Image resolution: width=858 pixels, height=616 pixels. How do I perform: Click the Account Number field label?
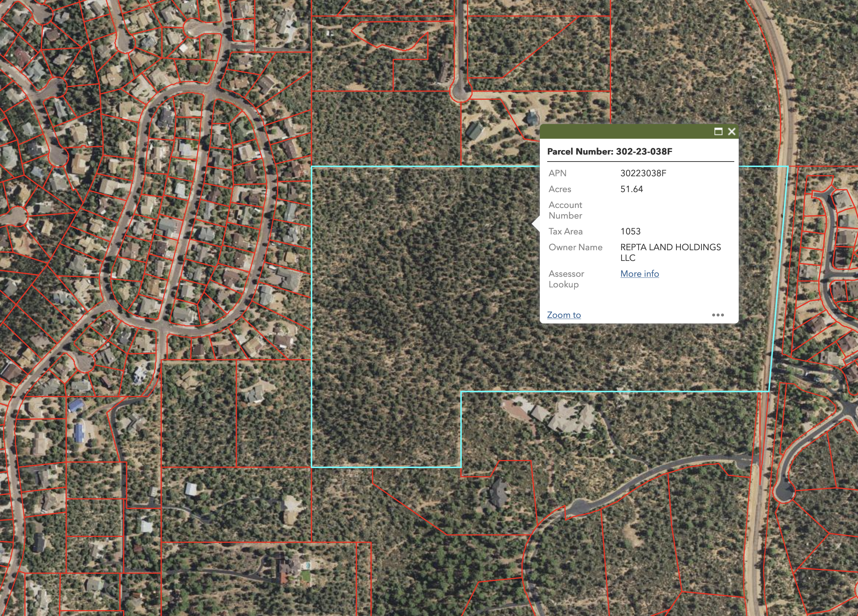pos(565,210)
